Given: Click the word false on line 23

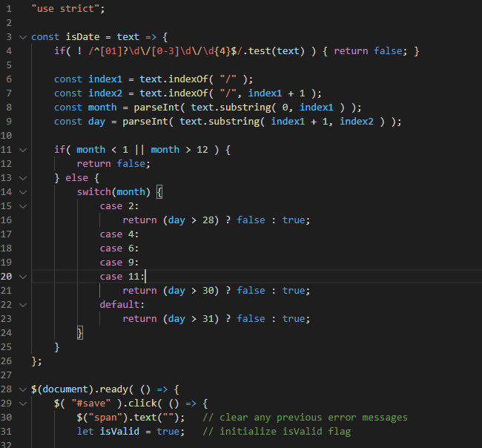Looking at the screenshot, I should [x=251, y=319].
